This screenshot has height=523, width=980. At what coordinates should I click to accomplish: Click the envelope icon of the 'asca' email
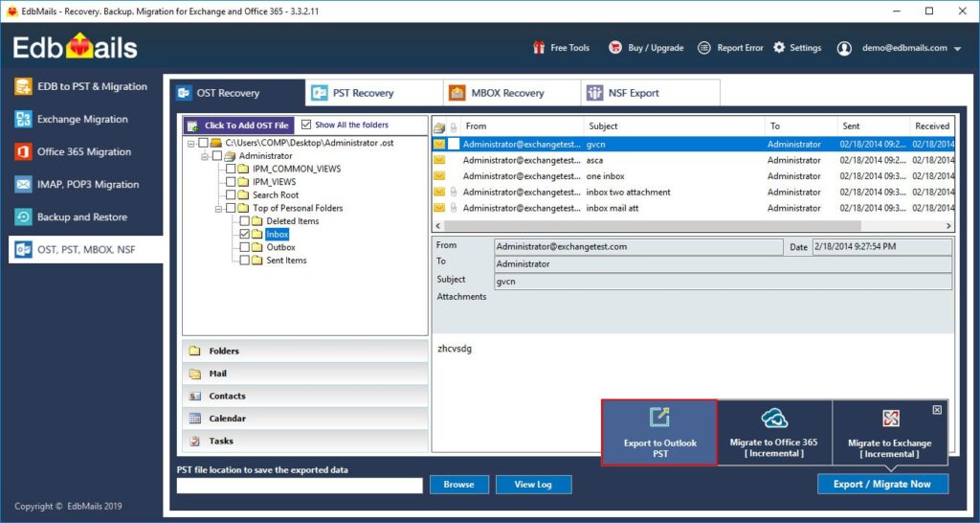[x=439, y=160]
